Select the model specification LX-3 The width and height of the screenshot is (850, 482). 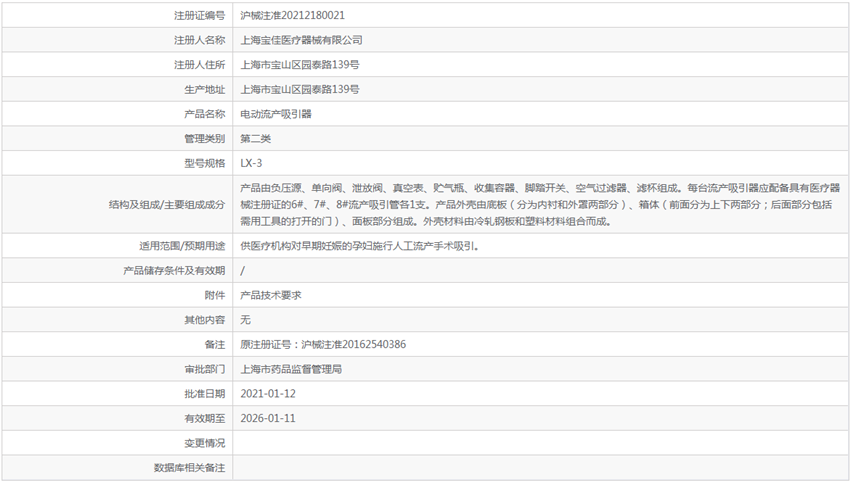[252, 163]
